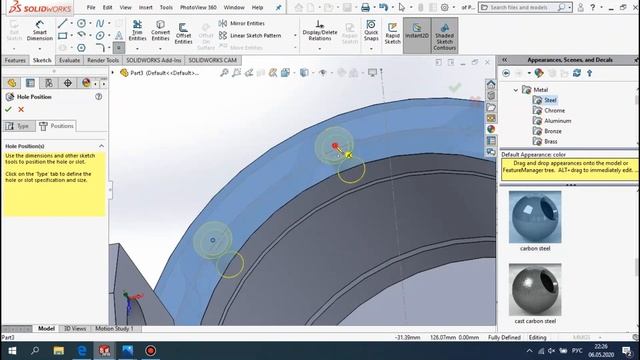Choose the carbon steel appearance thumbnail
The width and height of the screenshot is (640, 360).
535,217
